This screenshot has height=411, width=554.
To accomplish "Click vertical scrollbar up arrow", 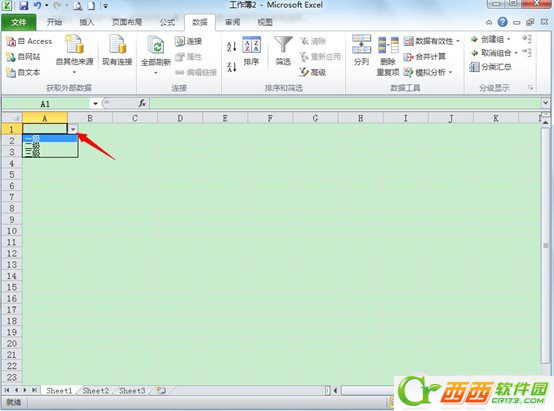I will pos(546,122).
